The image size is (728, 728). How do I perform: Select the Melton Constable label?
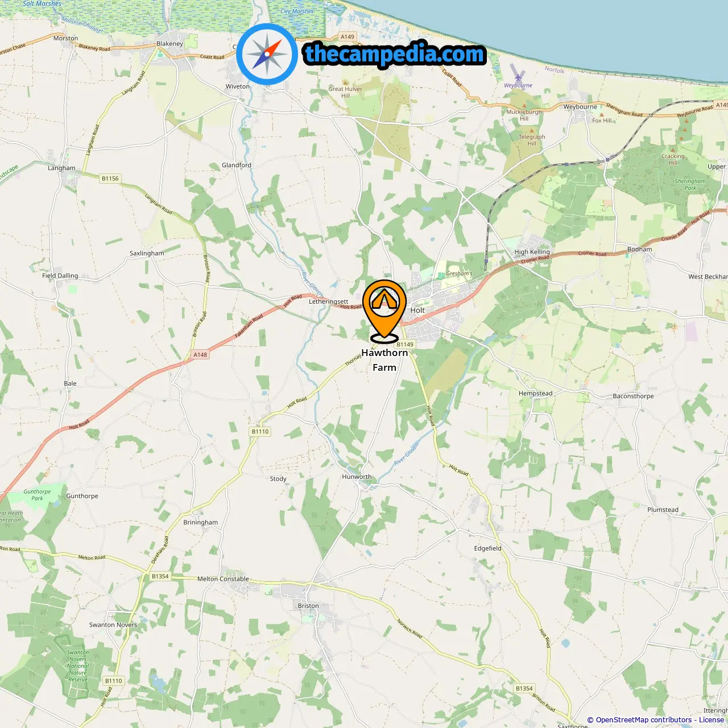click(x=223, y=579)
